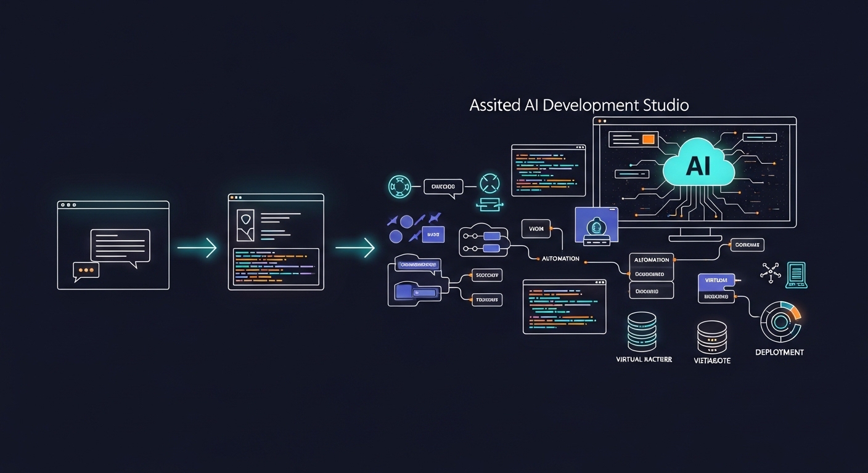
Task: Click the arrow between first two windows
Action: tap(197, 248)
